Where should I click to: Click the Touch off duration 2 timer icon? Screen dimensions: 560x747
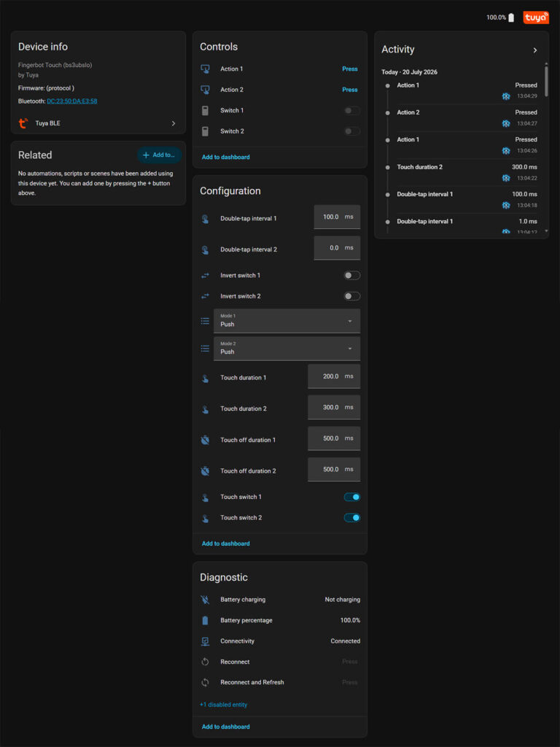point(205,471)
